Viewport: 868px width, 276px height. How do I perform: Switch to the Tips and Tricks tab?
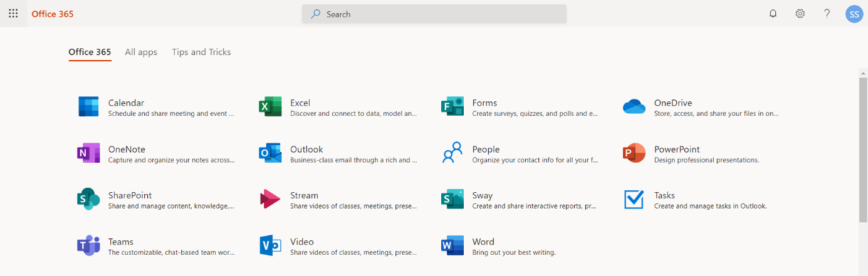tap(201, 52)
